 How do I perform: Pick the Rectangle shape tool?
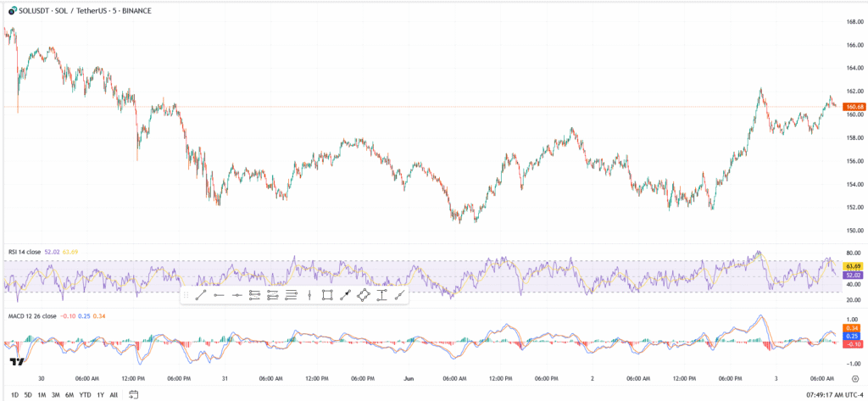[x=327, y=295]
